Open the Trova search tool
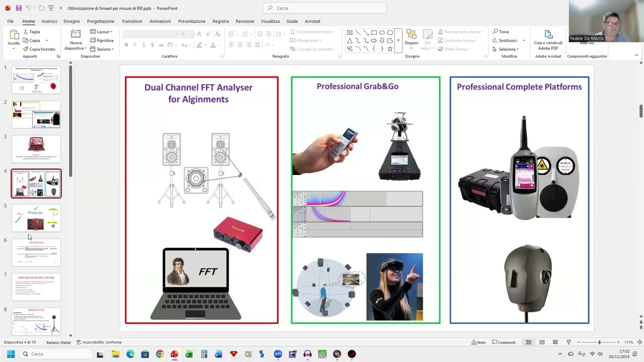644x362 pixels. point(501,32)
